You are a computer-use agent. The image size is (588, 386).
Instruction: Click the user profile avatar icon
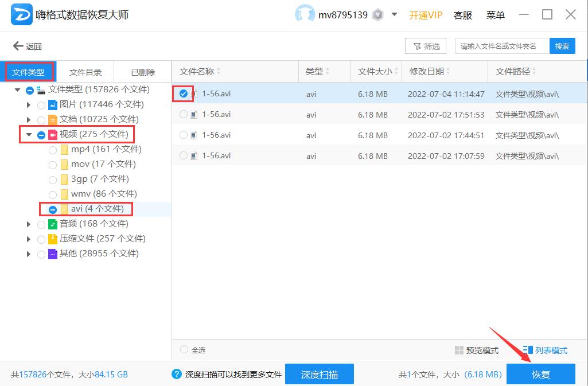(305, 15)
